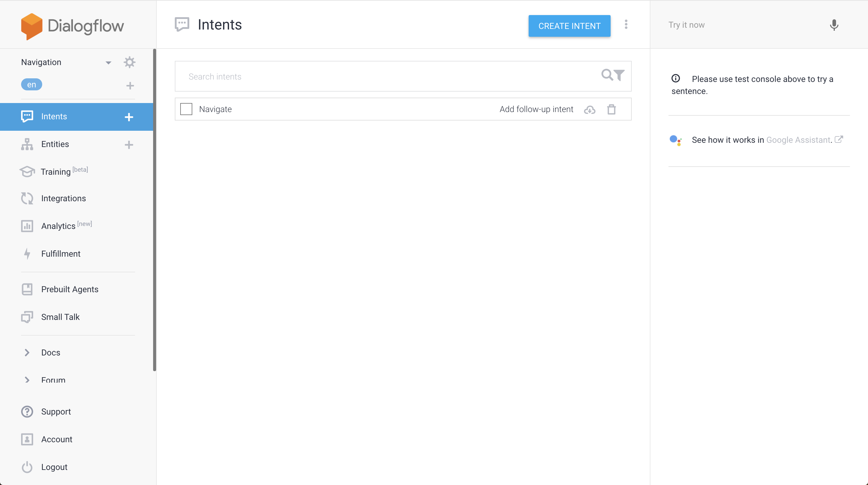Viewport: 868px width, 485px height.
Task: Click the CREATE INTENT button
Action: tap(569, 26)
